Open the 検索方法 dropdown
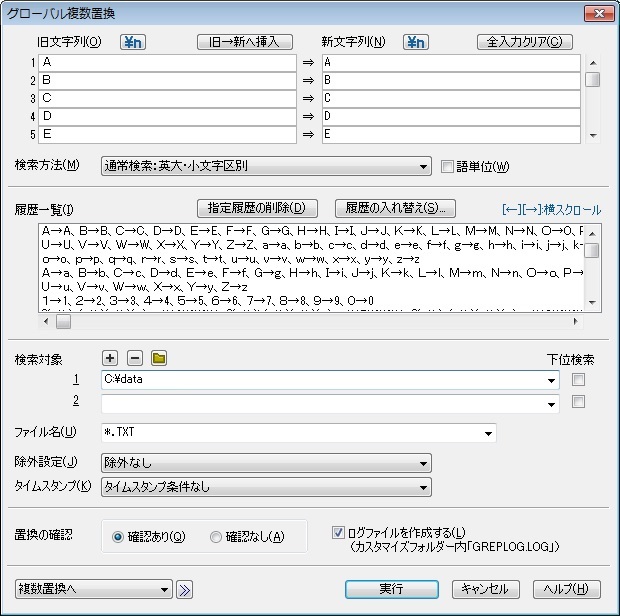Viewport: 620px width, 616px height. (x=266, y=166)
